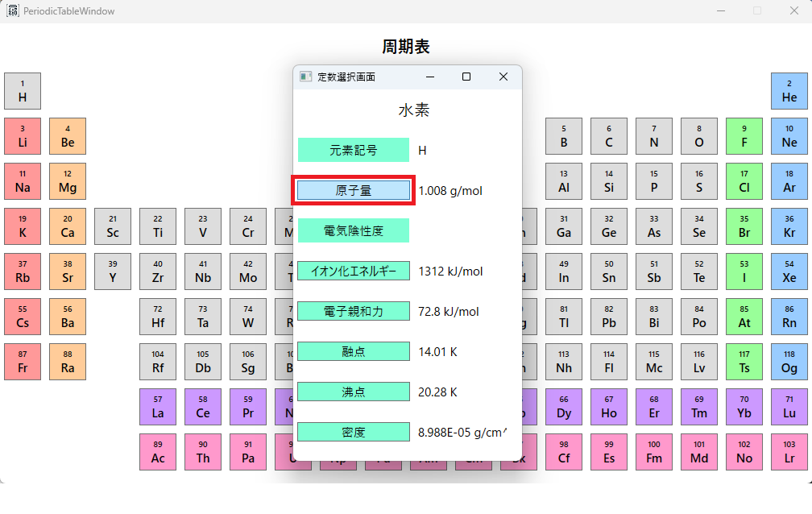The image size is (812, 514).
Task: Choose bromine Br element tile
Action: (x=744, y=226)
